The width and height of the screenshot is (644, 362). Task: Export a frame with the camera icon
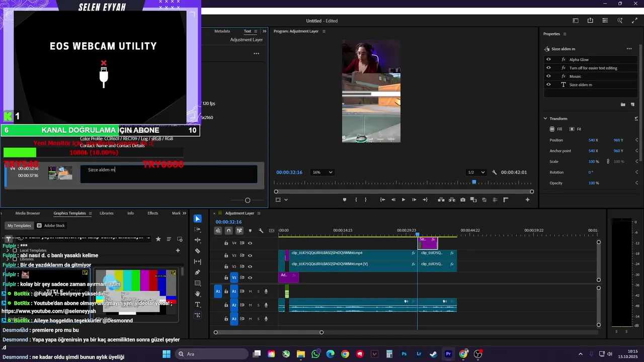click(x=463, y=200)
